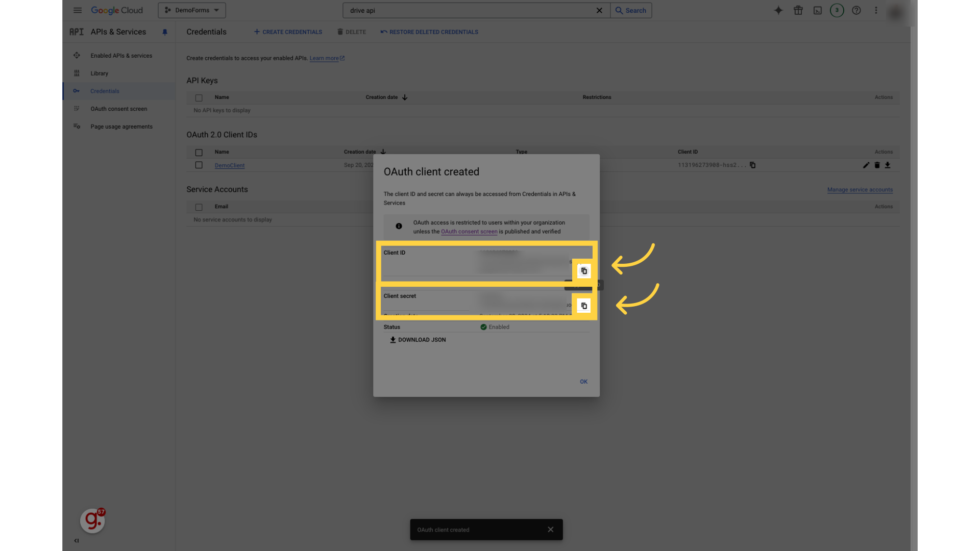This screenshot has width=980, height=551.
Task: Open the free trial gift icon
Action: tap(798, 10)
